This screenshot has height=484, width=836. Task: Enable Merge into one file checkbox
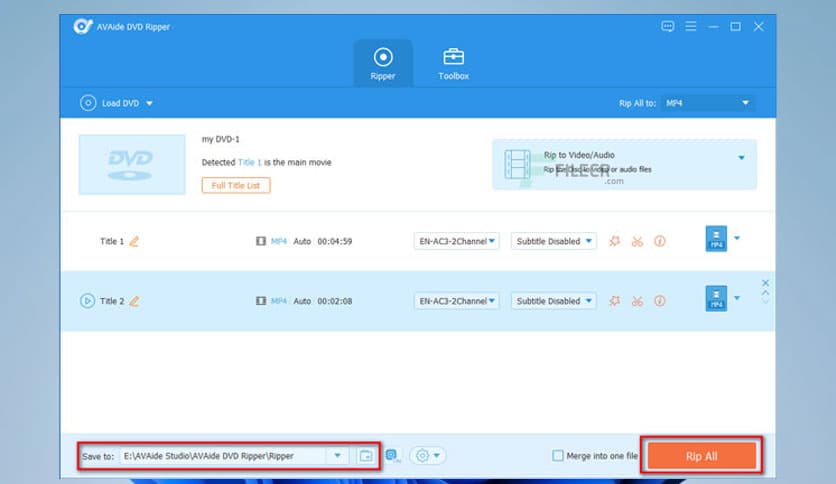point(558,456)
